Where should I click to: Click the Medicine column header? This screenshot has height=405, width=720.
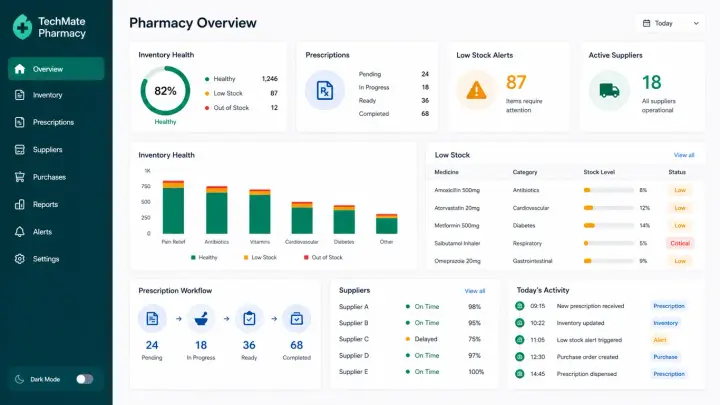[x=446, y=172]
